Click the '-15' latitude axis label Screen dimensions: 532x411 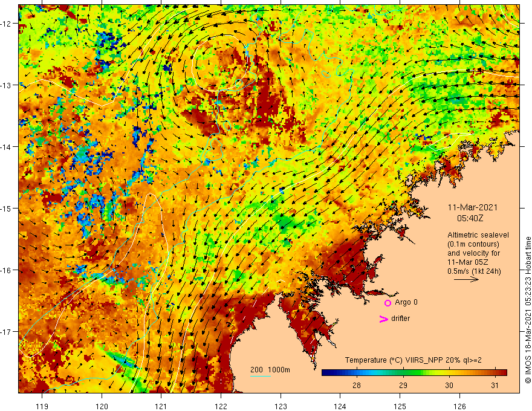(x=7, y=209)
